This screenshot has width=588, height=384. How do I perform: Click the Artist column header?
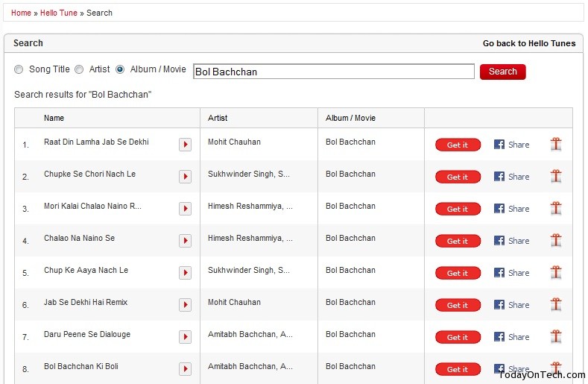coord(218,118)
